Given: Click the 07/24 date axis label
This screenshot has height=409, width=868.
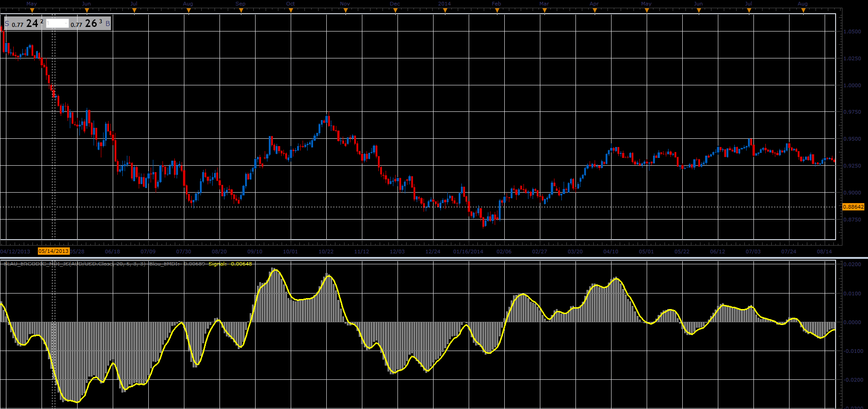Looking at the screenshot, I should pyautogui.click(x=789, y=252).
